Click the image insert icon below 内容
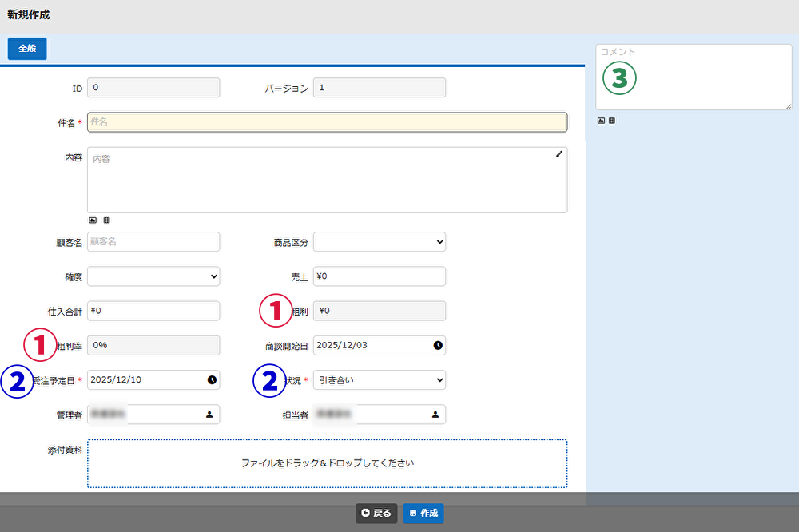 coord(93,220)
